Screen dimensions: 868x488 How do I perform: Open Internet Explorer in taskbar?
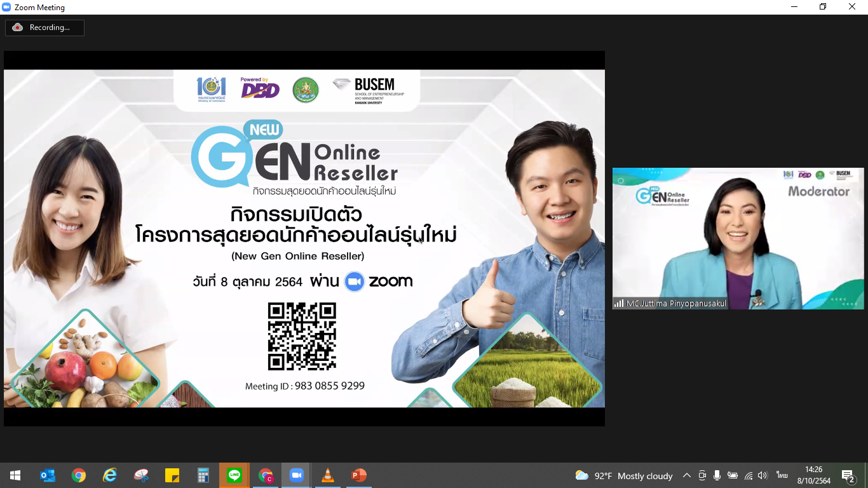[110, 475]
